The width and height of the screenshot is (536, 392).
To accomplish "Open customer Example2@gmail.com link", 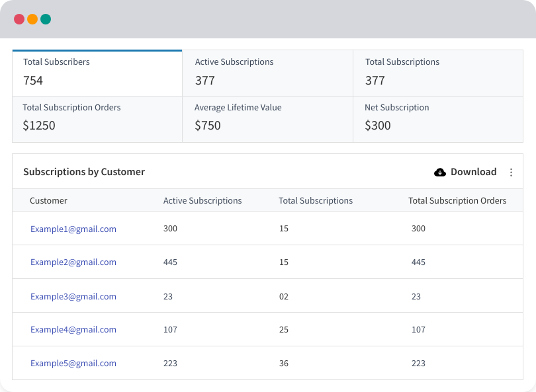I will [x=73, y=262].
